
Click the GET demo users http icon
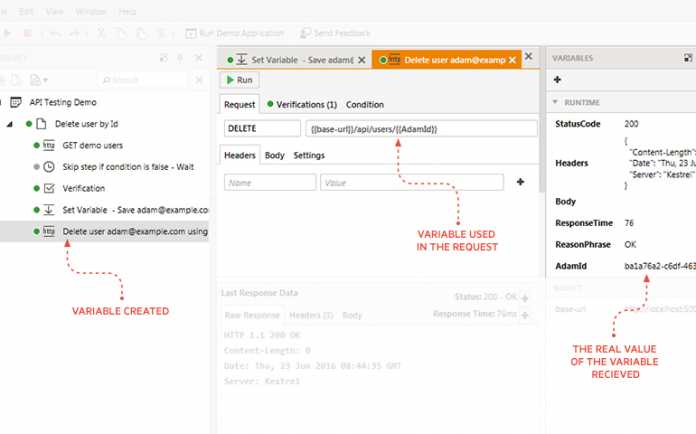(50, 145)
